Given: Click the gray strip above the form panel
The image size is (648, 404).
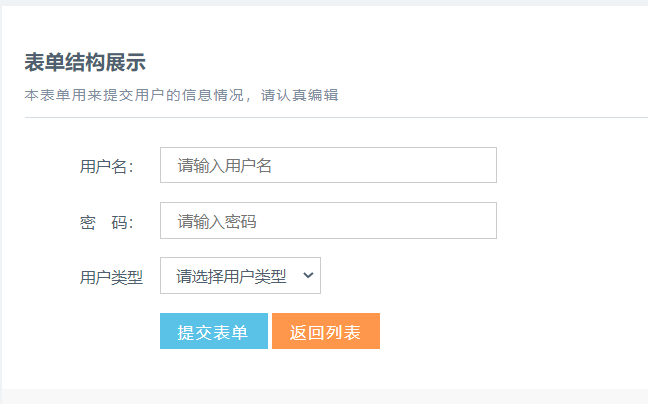Looking at the screenshot, I should coord(324,3).
